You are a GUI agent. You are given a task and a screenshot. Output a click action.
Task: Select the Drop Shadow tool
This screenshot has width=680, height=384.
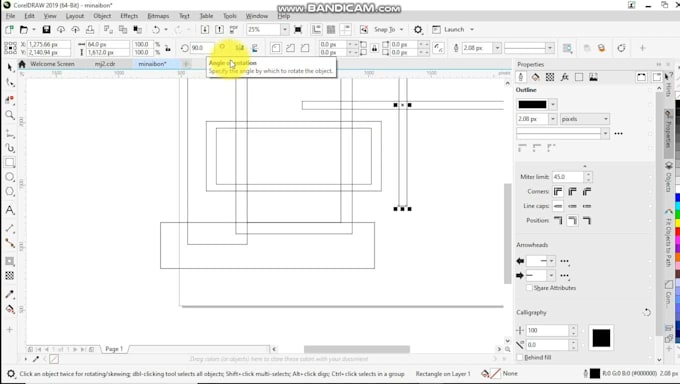click(x=10, y=261)
